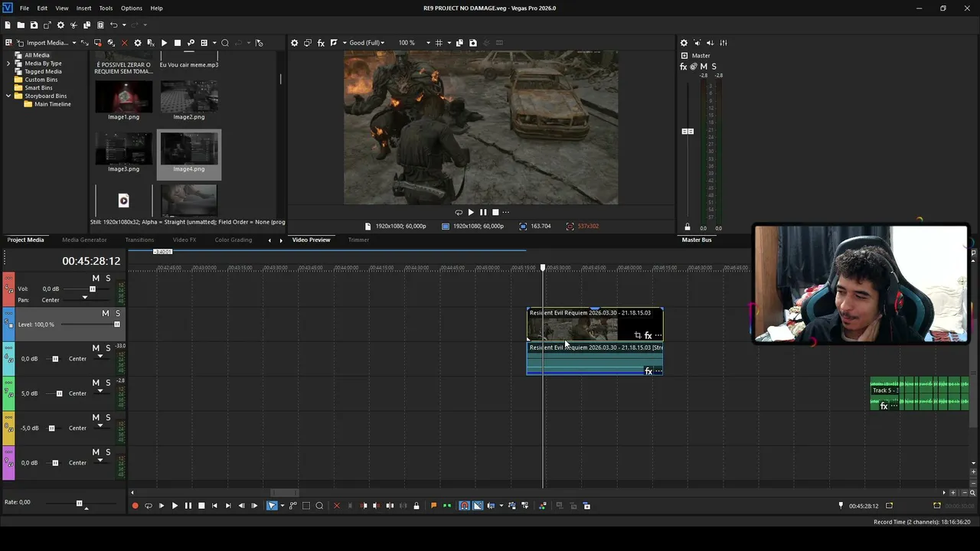Mute the first audio track
The width and height of the screenshot is (980, 551).
pyautogui.click(x=96, y=278)
